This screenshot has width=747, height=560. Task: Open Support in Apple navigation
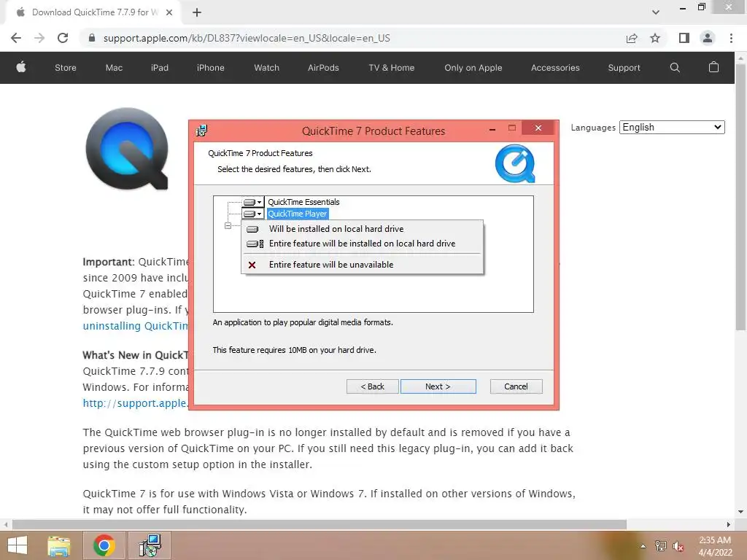pyautogui.click(x=624, y=68)
